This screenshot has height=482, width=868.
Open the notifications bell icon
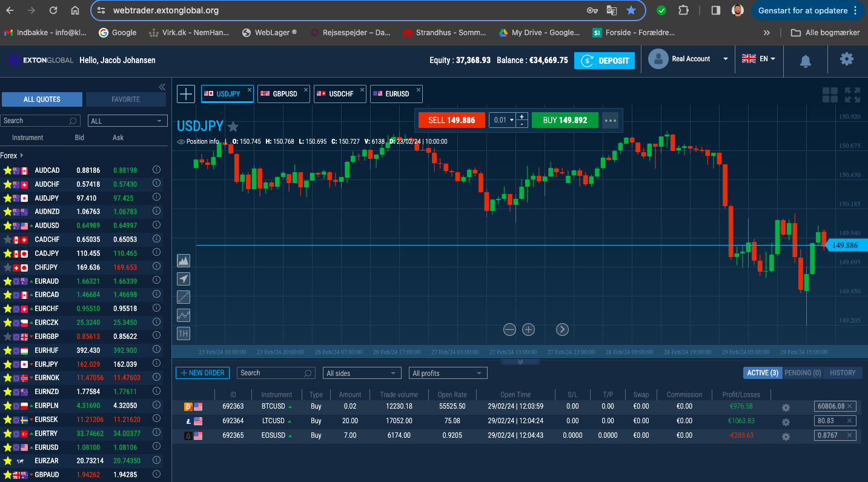tap(805, 61)
